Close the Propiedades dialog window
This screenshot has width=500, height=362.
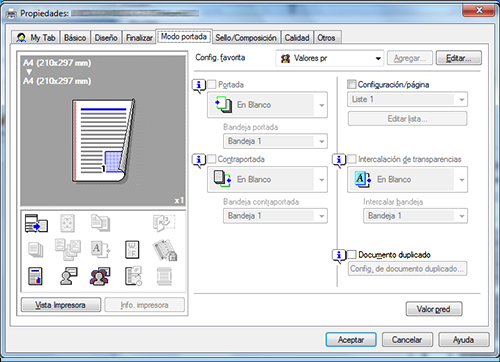478,10
